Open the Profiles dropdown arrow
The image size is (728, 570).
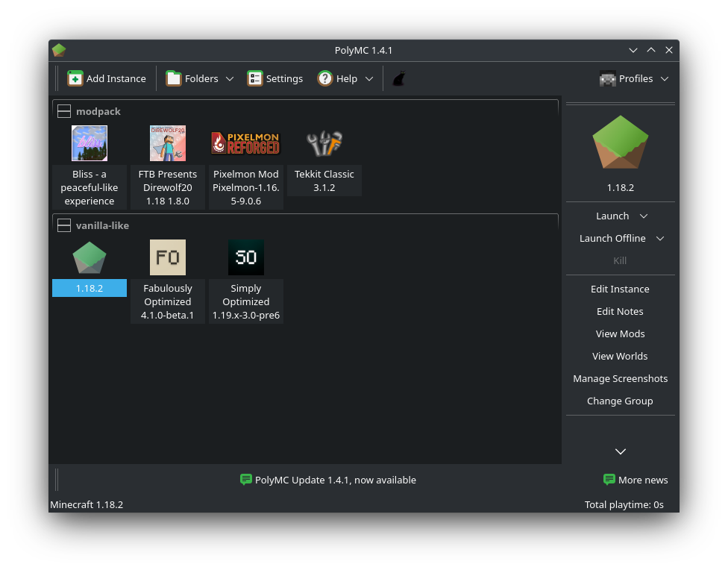[665, 79]
